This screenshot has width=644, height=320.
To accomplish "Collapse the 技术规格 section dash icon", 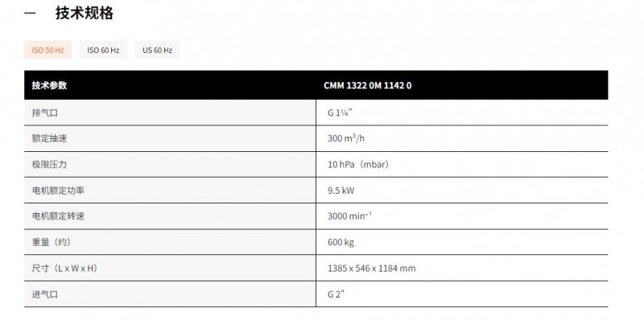I will pos(30,14).
